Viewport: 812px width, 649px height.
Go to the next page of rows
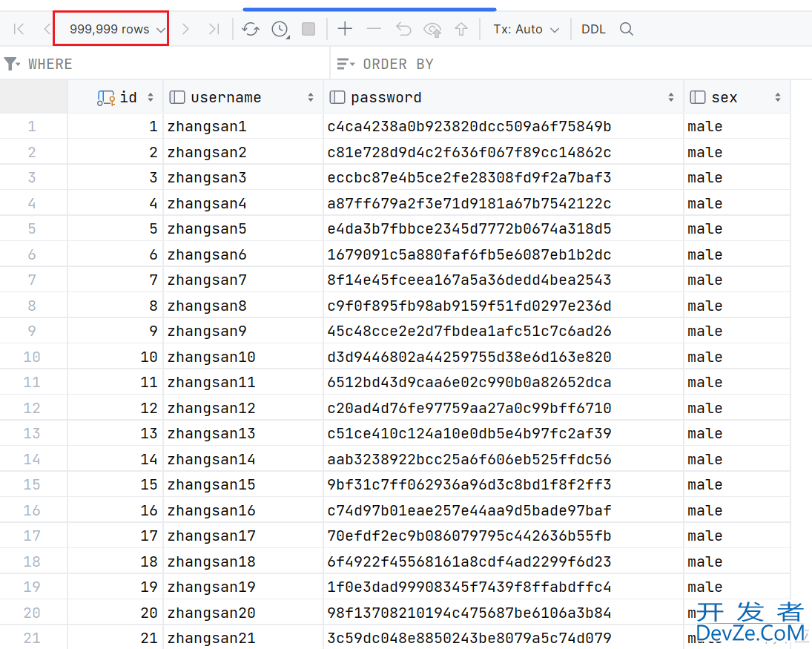[x=185, y=29]
